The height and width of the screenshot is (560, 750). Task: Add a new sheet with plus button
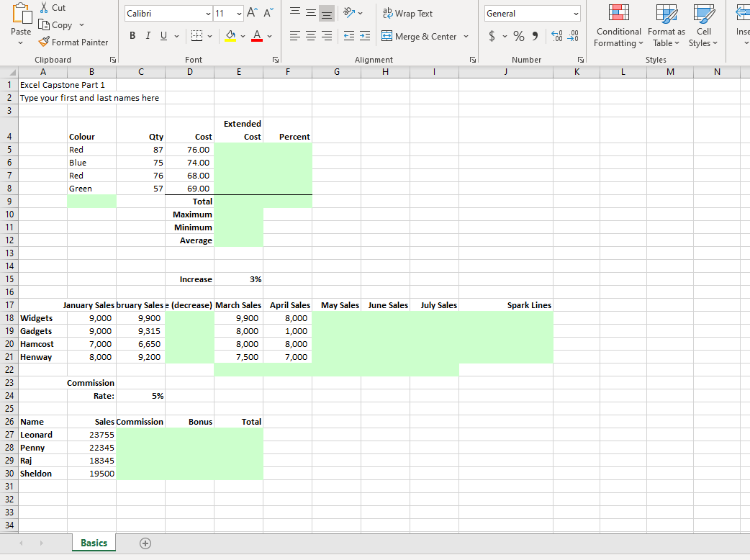coord(145,543)
